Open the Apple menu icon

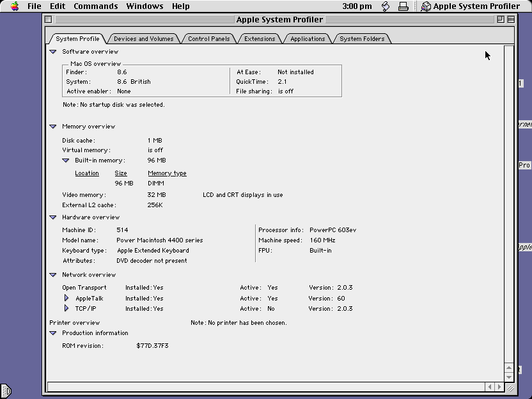point(15,6)
